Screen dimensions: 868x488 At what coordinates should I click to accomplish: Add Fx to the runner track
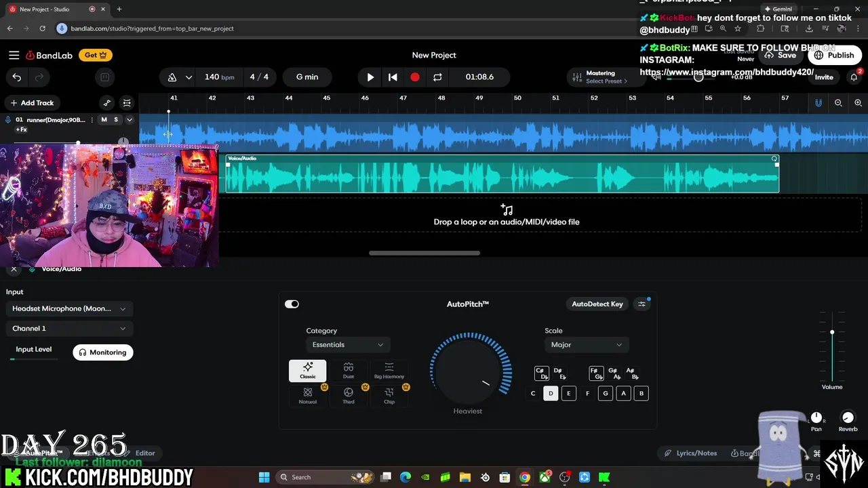22,129
